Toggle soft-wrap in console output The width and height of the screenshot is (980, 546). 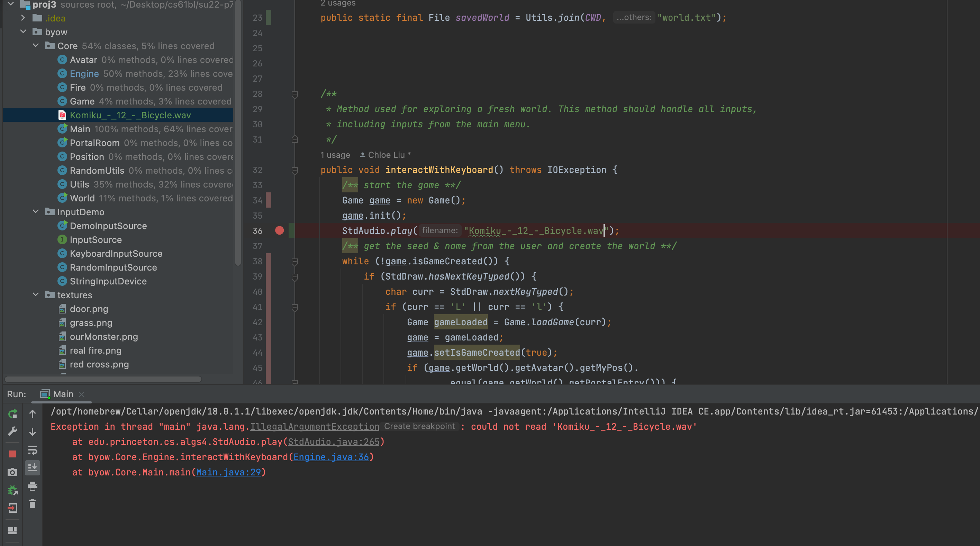pos(32,450)
